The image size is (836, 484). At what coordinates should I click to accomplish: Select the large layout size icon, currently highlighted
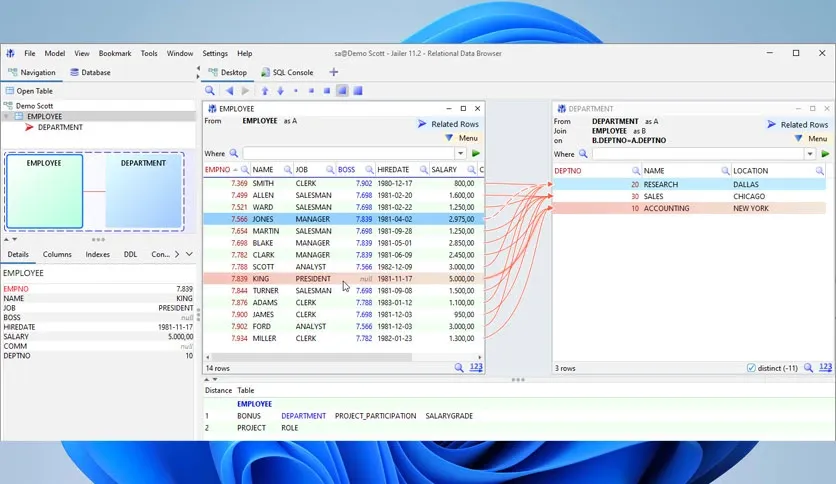click(342, 91)
